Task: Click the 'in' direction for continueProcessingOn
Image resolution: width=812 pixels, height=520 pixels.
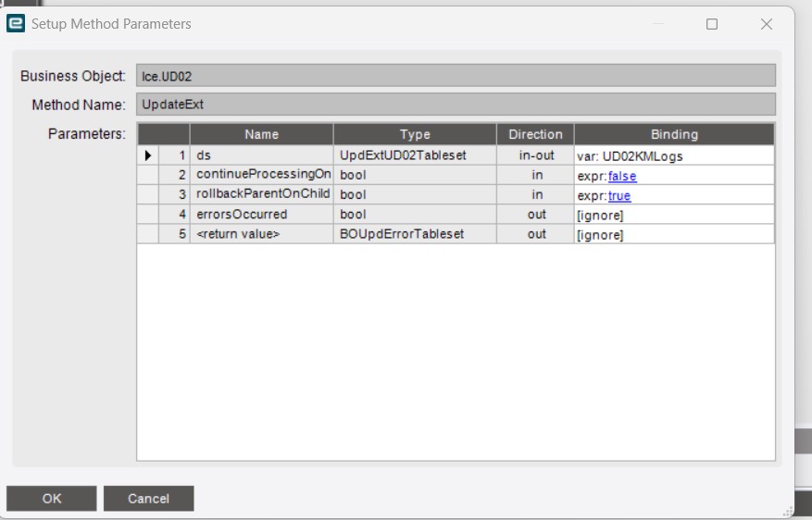Action: (535, 175)
